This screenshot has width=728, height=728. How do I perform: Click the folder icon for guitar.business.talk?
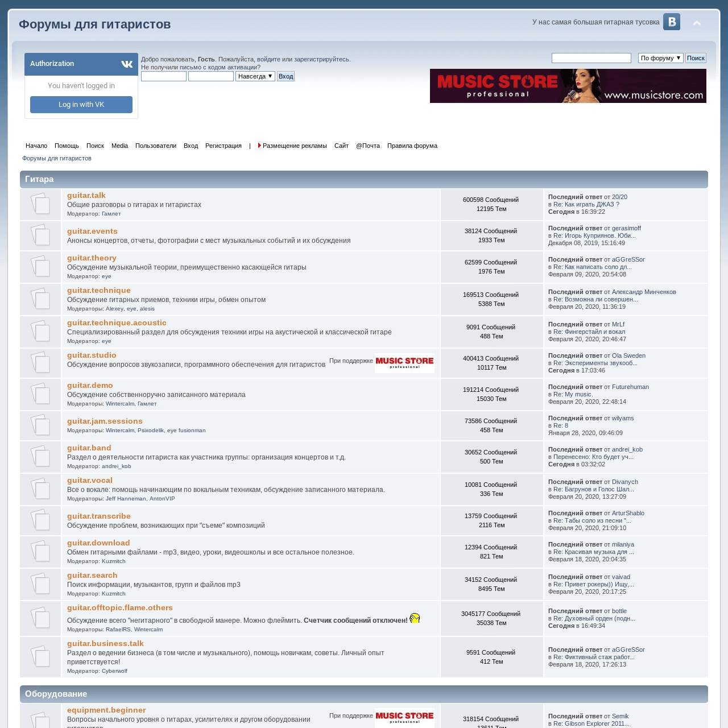40,657
